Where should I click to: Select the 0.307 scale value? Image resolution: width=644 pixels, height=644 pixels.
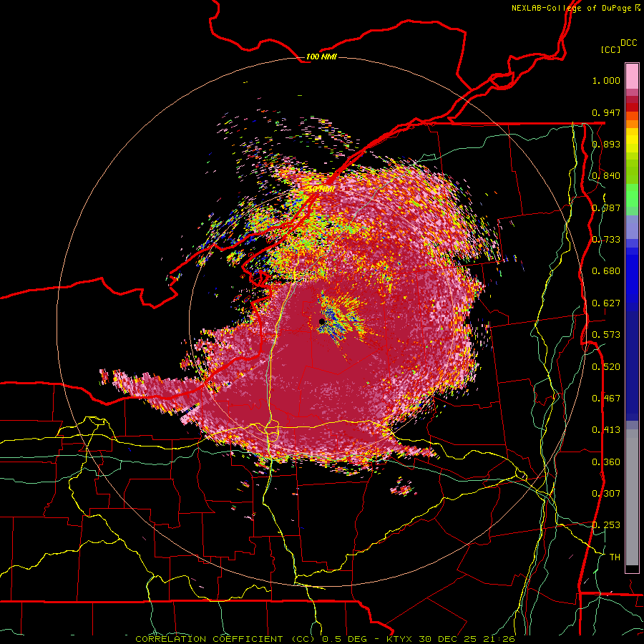click(606, 493)
